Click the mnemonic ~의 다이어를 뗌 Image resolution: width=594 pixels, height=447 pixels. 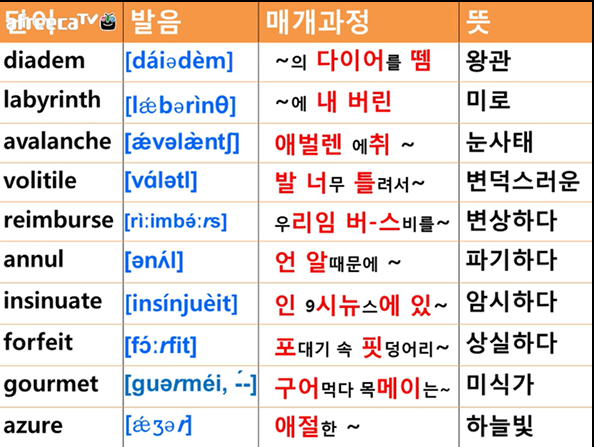pyautogui.click(x=353, y=61)
